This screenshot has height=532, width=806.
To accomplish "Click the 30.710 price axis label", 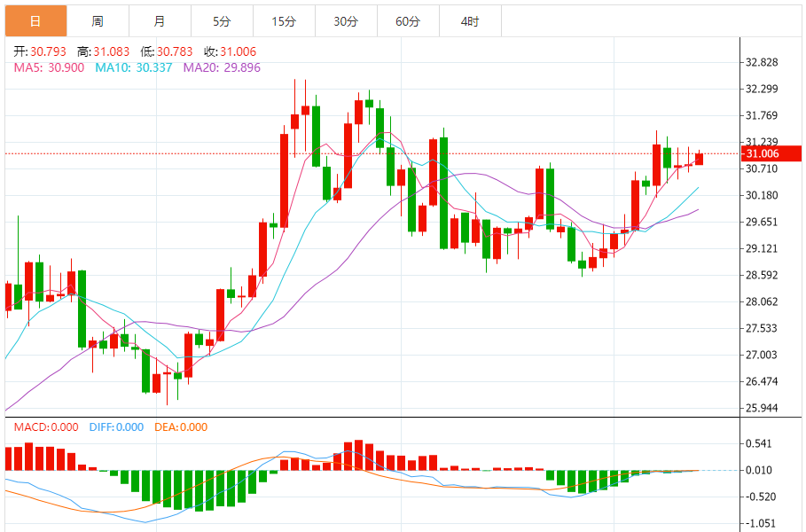I will [x=762, y=168].
